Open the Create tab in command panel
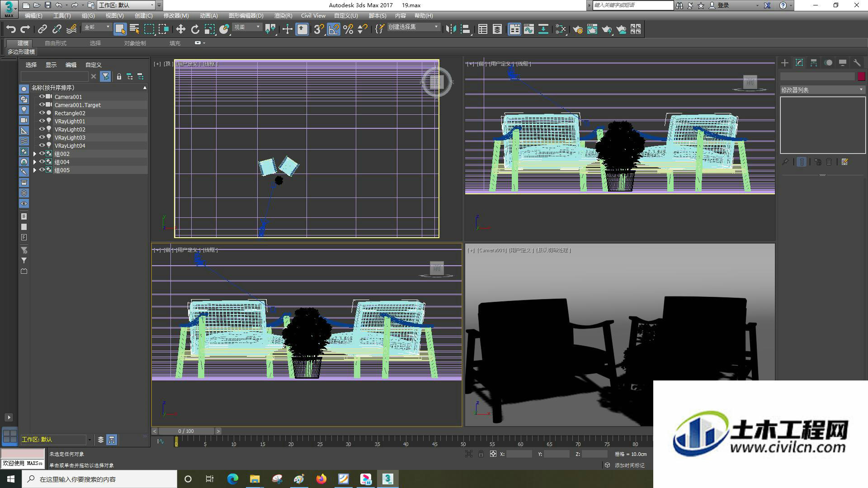This screenshot has height=488, width=868. coord(785,63)
